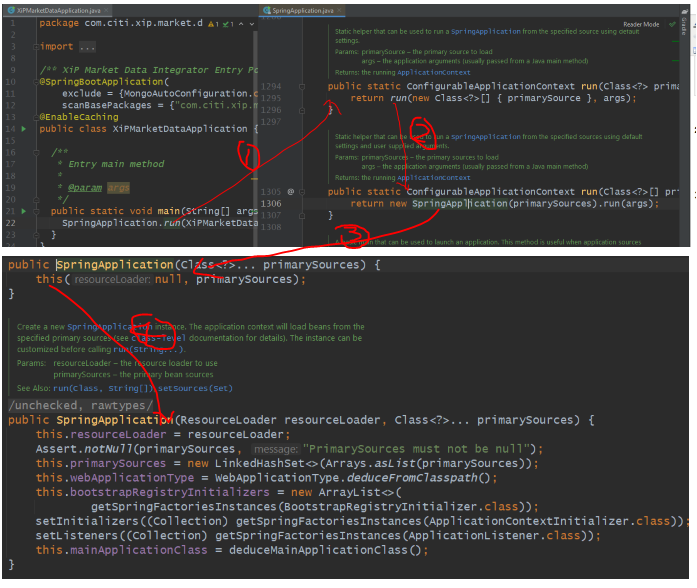Click @EnableCaching annotation

[x=79, y=117]
